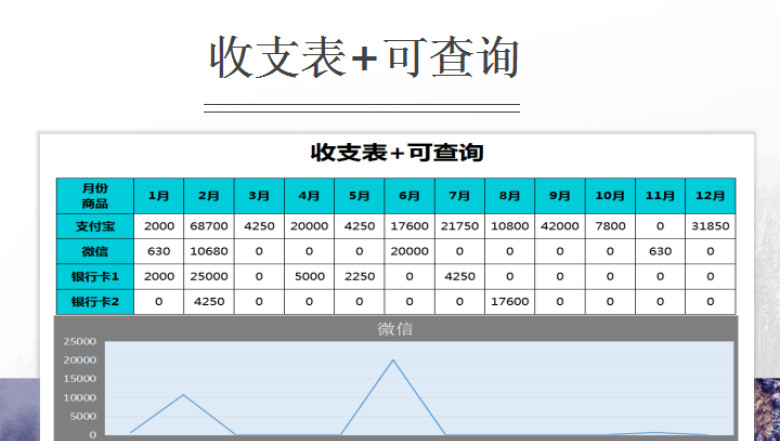Click the chart line peak at 20000
Image resolution: width=780 pixels, height=441 pixels.
pyautogui.click(x=393, y=360)
